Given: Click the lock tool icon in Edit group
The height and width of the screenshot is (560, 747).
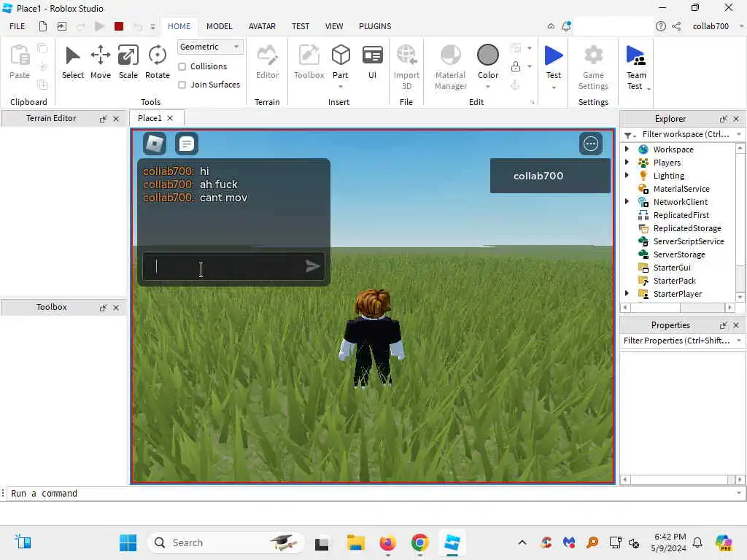Looking at the screenshot, I should (516, 66).
